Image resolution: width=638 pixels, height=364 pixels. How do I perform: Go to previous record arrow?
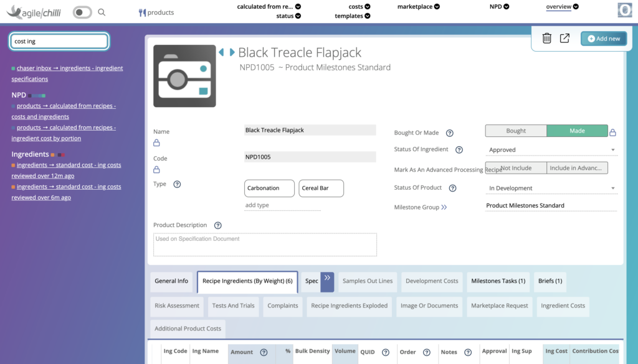221,53
